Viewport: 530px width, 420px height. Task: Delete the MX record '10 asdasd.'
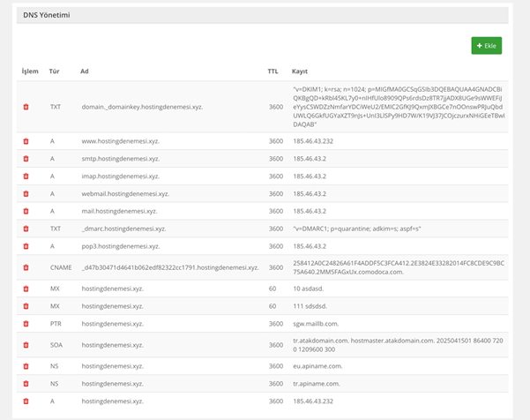coord(26,289)
